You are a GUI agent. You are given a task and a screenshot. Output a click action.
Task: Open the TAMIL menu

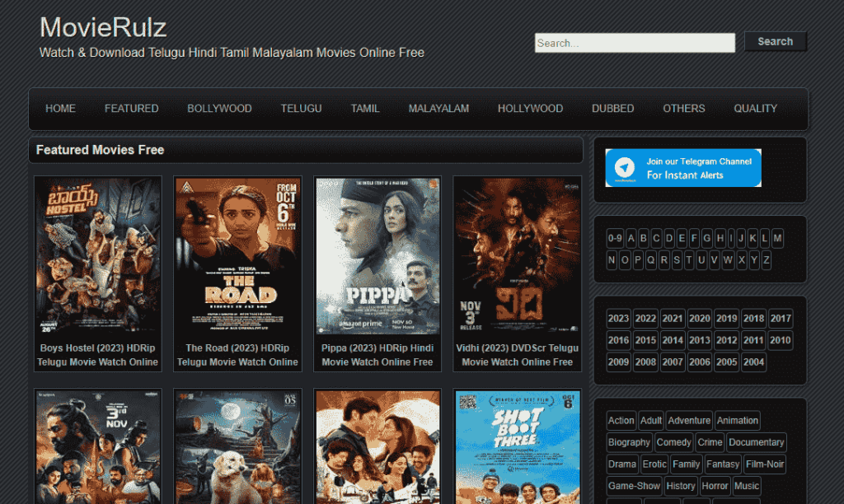[365, 109]
